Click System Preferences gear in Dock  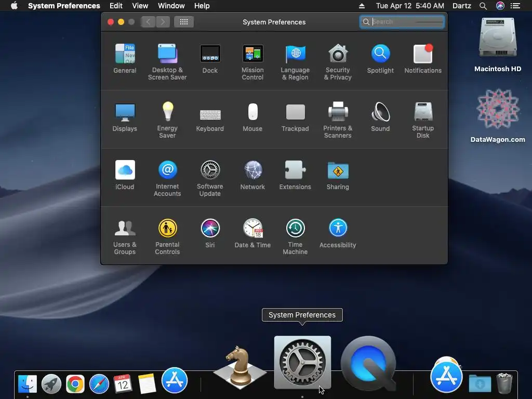(302, 362)
